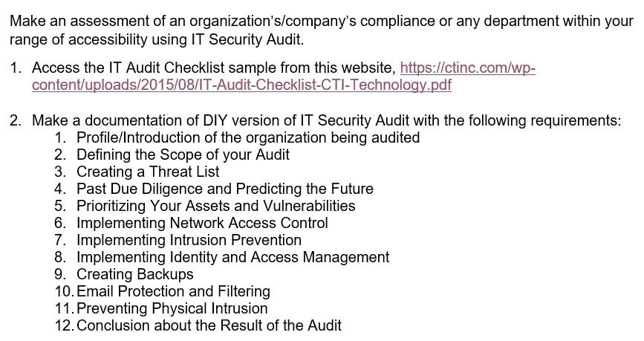
Task: Click 'Email Protection and Filtering' item
Action: click(173, 291)
